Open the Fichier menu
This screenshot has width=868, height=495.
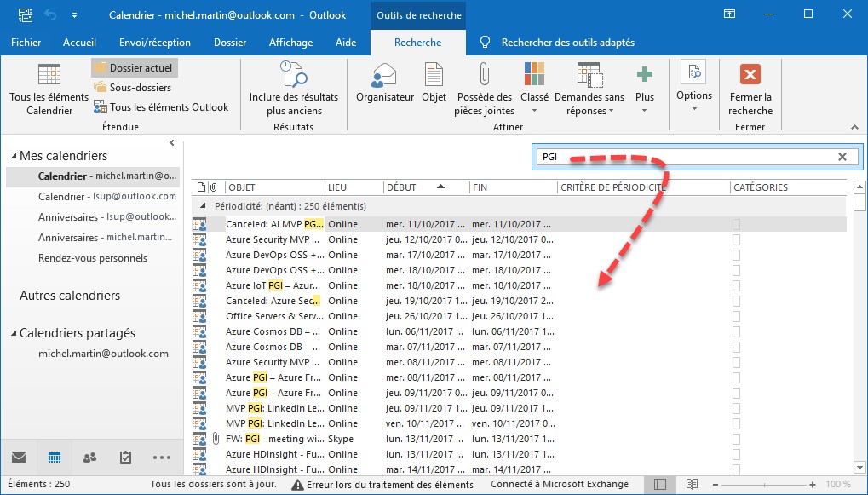pyautogui.click(x=26, y=43)
